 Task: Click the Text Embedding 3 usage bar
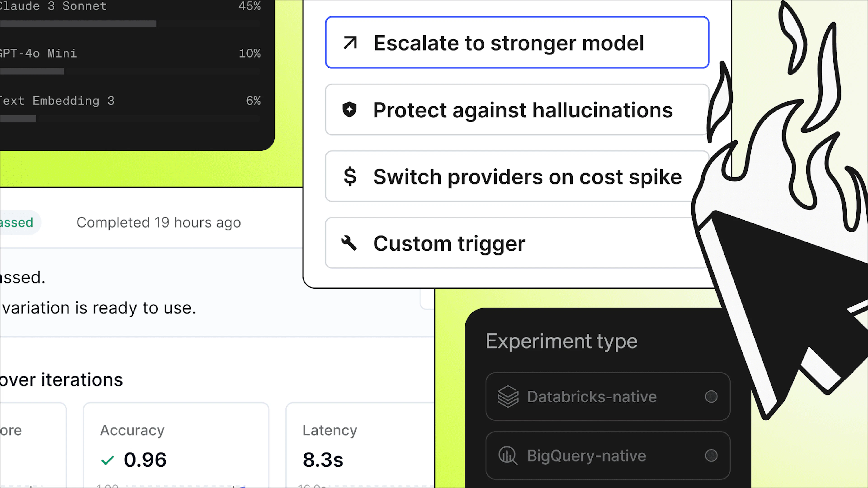[130, 119]
